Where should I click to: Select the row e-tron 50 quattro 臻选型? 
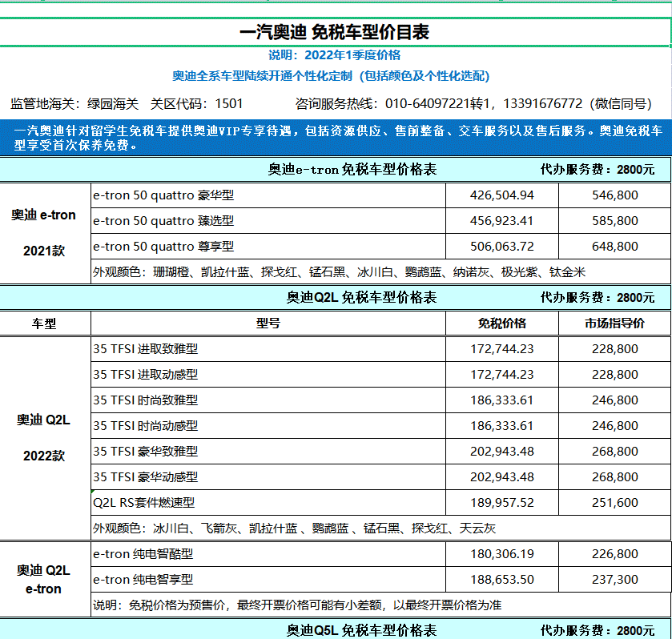click(x=268, y=221)
